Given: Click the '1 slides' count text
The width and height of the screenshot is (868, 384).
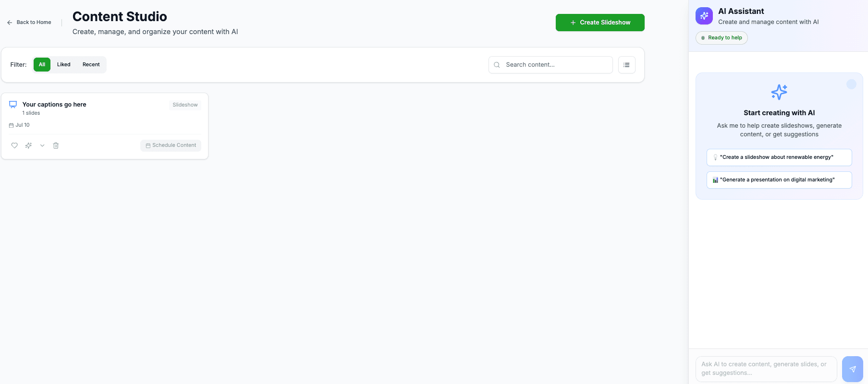Looking at the screenshot, I should (31, 113).
